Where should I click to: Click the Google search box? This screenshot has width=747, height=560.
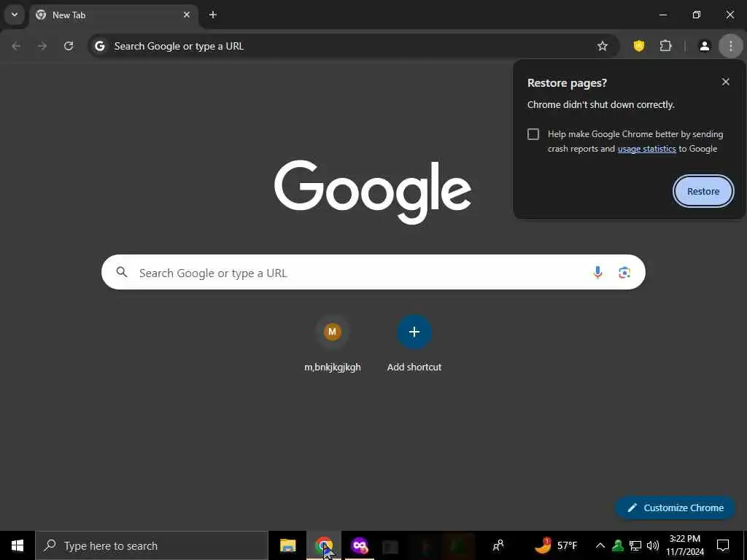pyautogui.click(x=373, y=273)
